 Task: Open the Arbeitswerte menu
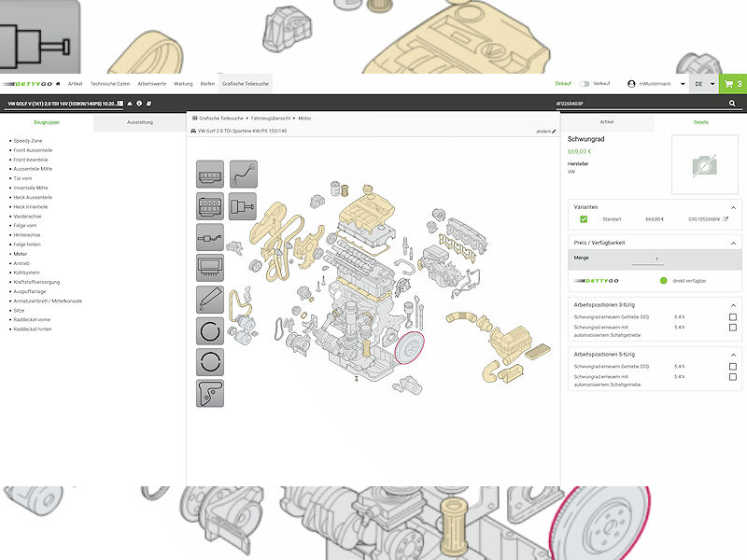coord(151,84)
